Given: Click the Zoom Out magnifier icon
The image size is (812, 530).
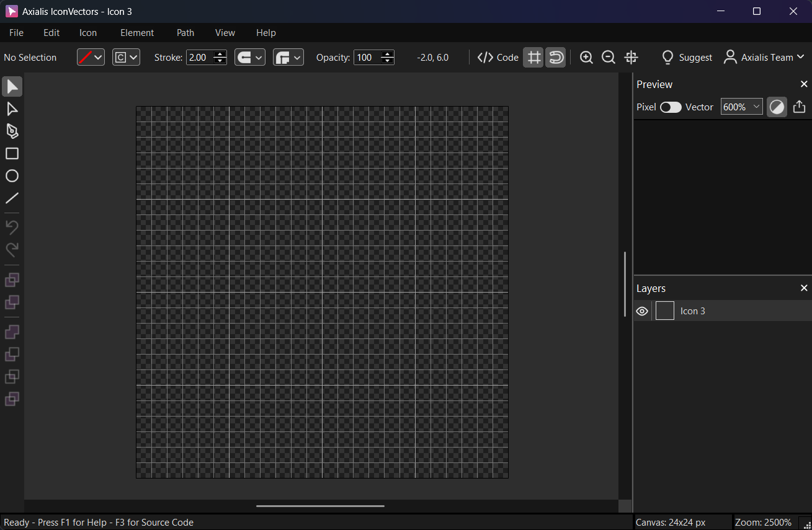Looking at the screenshot, I should (x=609, y=58).
